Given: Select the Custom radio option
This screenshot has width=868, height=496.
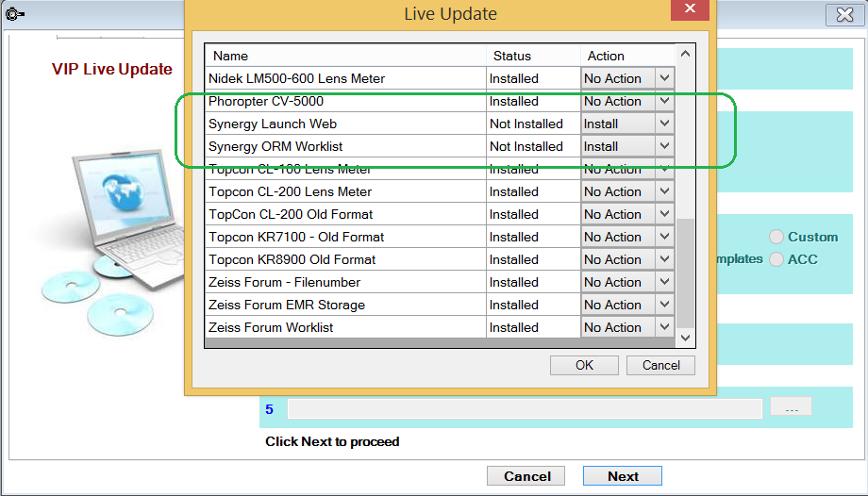Looking at the screenshot, I should click(x=776, y=237).
